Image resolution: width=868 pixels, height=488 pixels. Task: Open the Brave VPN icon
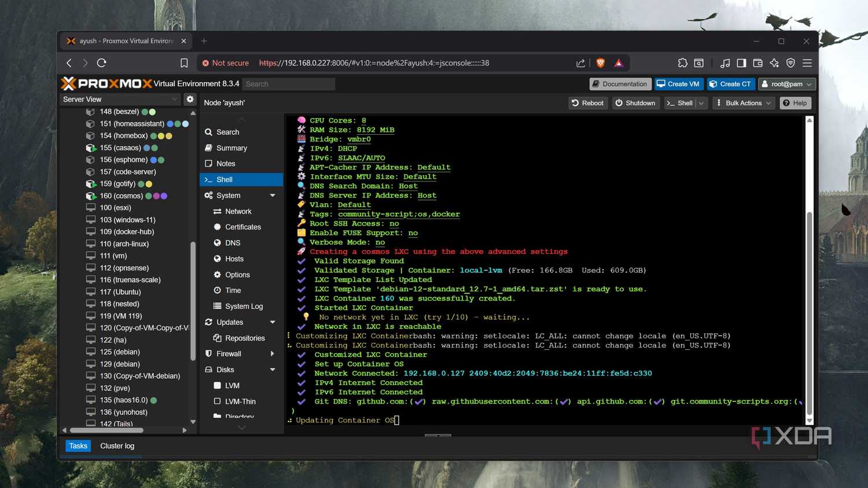pos(790,63)
